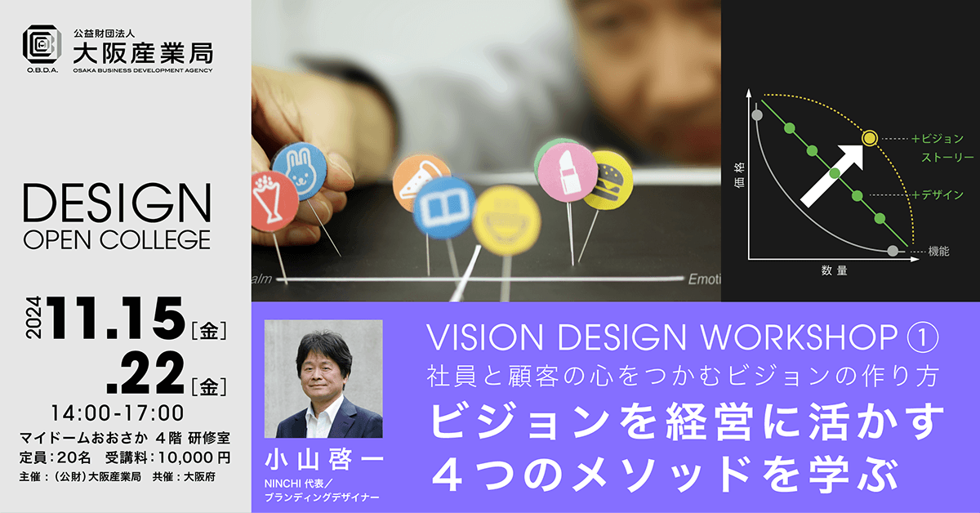The height and width of the screenshot is (513, 980).
Task: Click the yellow highlighted point on graph
Action: click(870, 138)
